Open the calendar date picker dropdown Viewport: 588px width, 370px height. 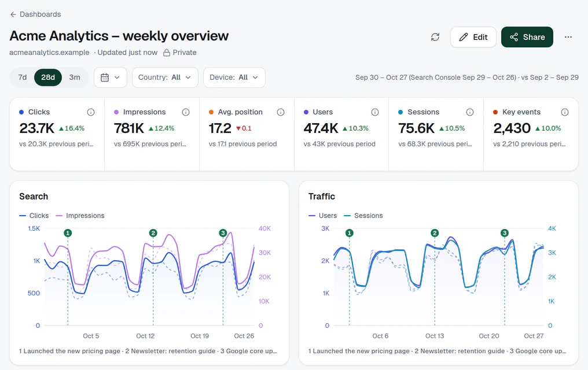[110, 77]
